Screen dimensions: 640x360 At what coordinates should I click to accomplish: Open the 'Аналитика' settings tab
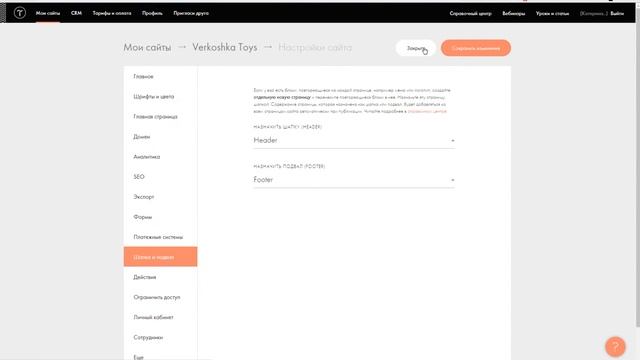[160, 157]
